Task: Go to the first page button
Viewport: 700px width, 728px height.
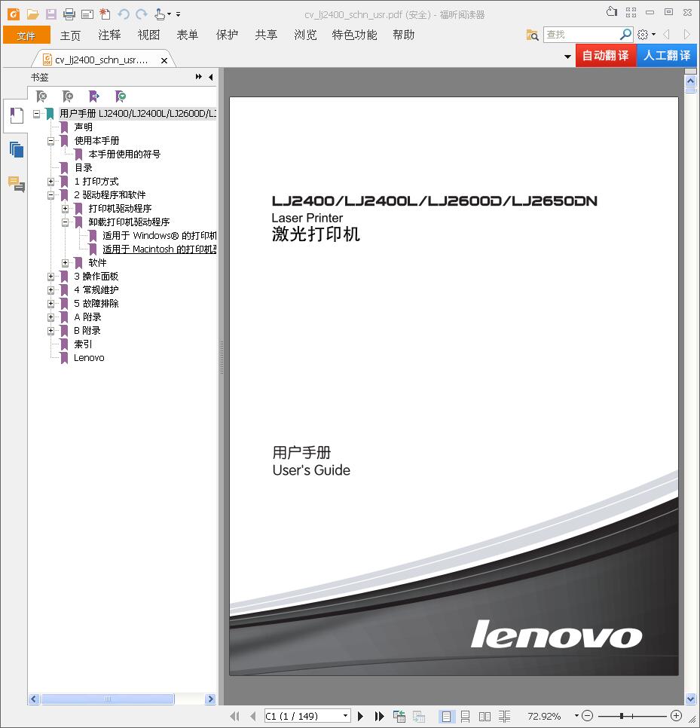Action: click(235, 716)
